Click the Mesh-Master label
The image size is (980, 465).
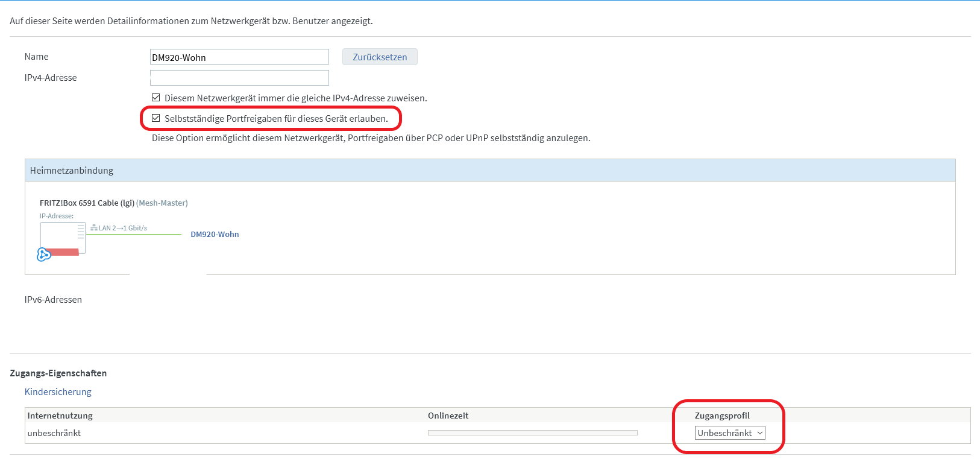point(162,203)
